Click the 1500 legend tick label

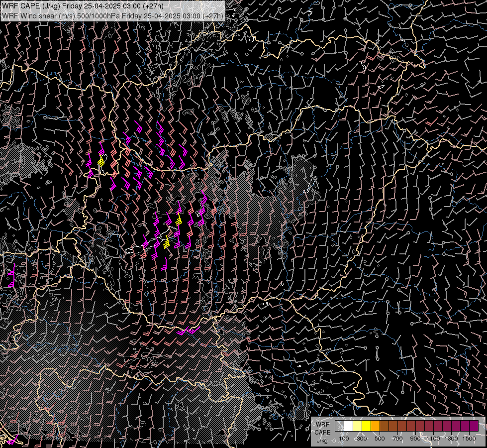pos(469,439)
